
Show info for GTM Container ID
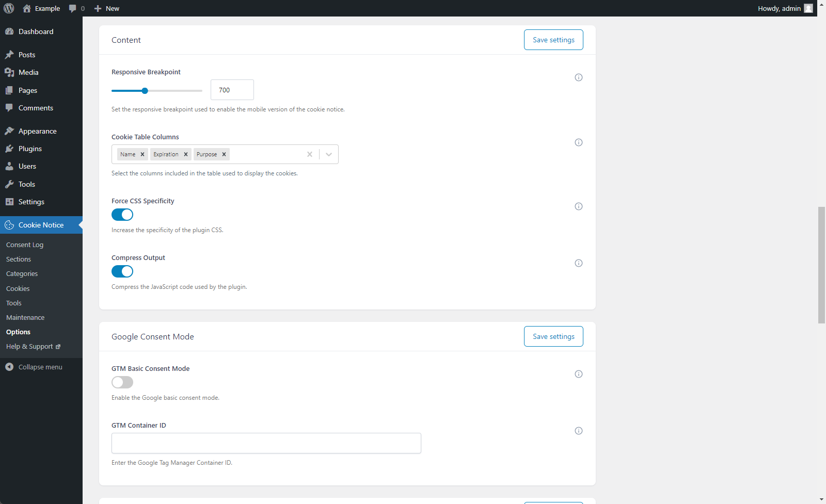[579, 431]
